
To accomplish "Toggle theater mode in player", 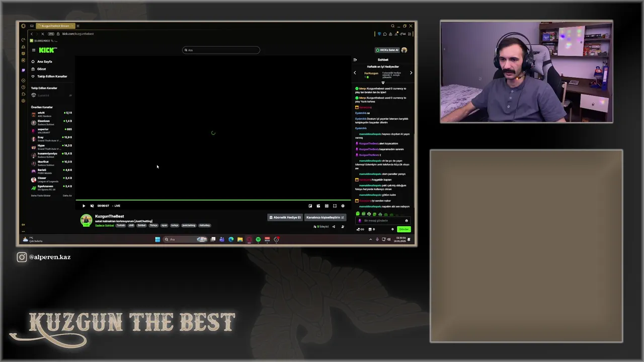I will click(x=327, y=206).
